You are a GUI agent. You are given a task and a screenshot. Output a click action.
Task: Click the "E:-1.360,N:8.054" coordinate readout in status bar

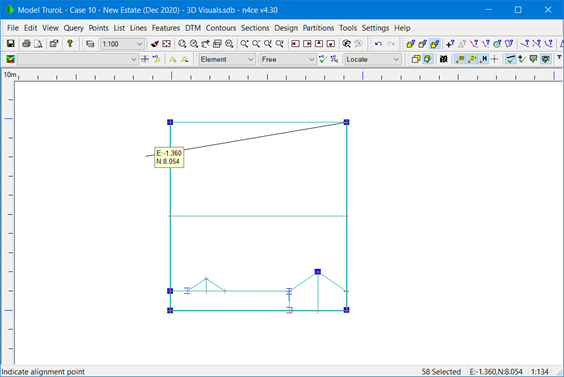click(496, 372)
